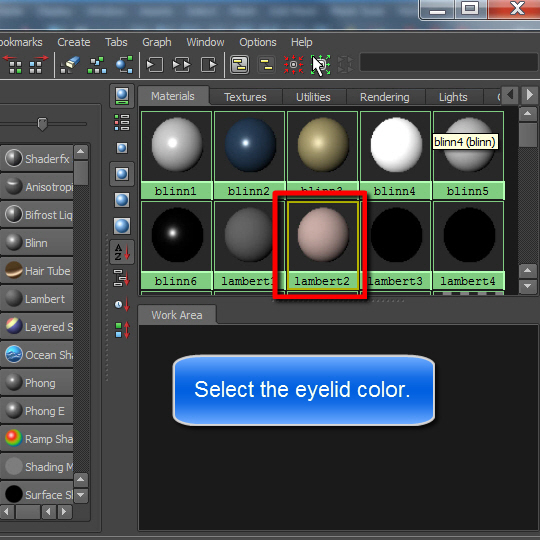Set small swatch size
The image size is (540, 540).
pyautogui.click(x=122, y=148)
